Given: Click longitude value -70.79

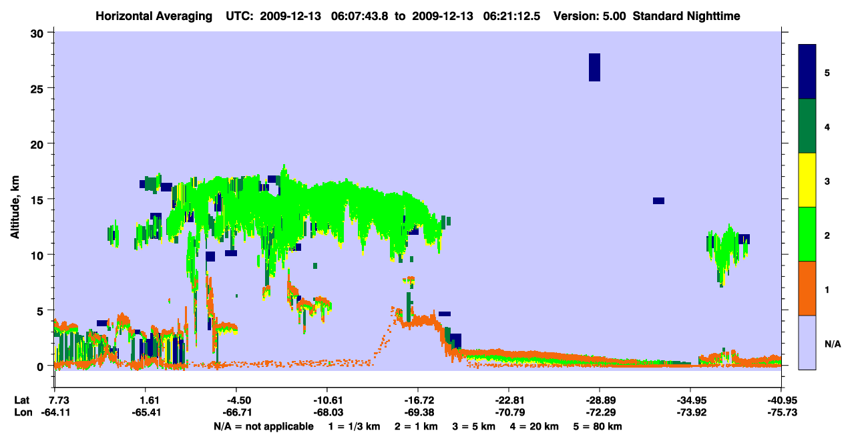Looking at the screenshot, I should coord(508,413).
